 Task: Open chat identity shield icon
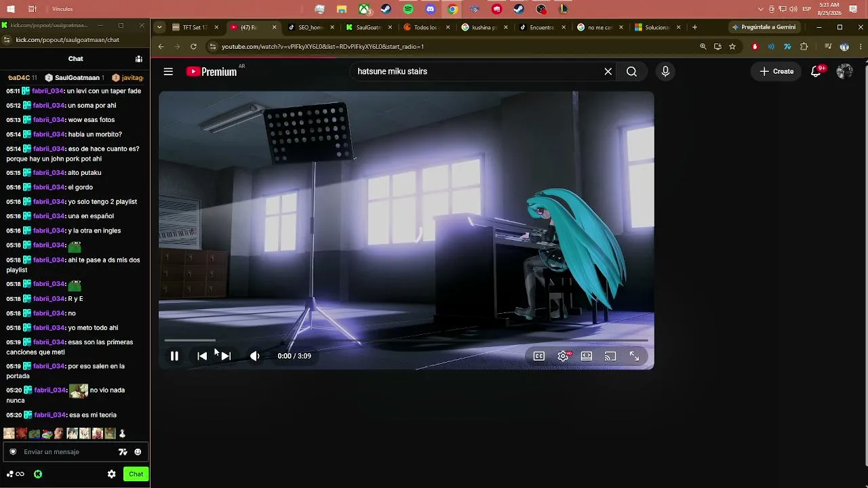tap(13, 452)
